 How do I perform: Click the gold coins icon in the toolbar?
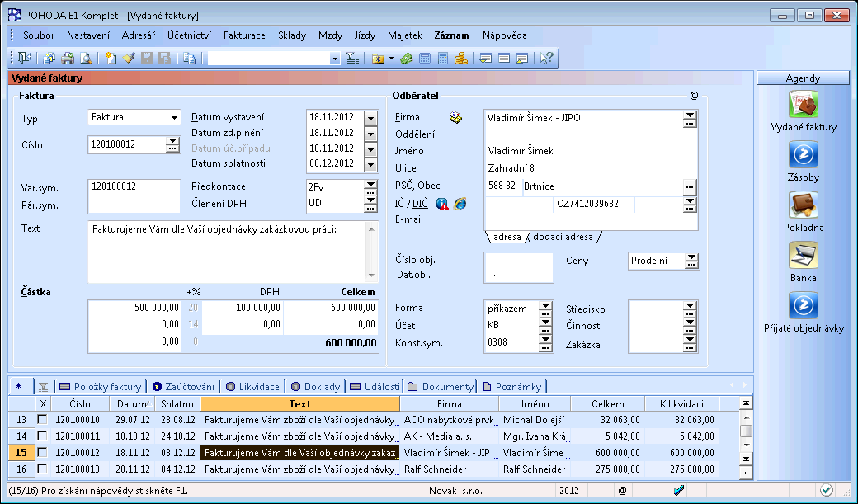pos(461,58)
